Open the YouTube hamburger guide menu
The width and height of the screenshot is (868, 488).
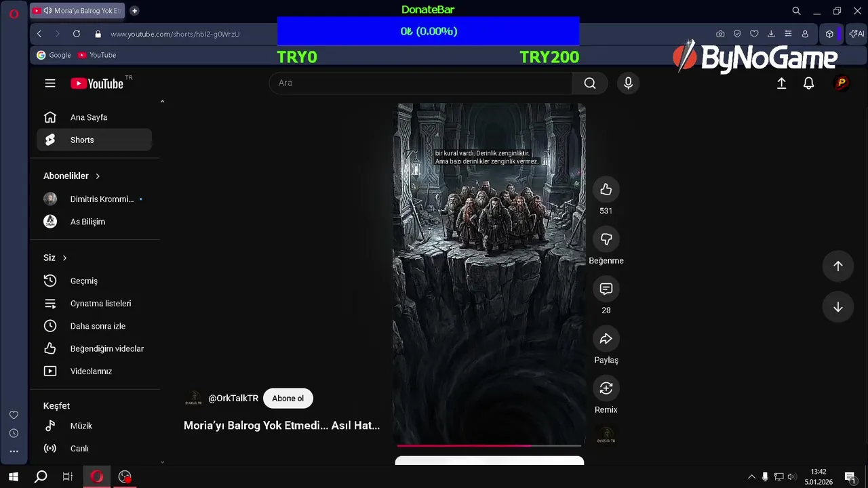tap(50, 83)
